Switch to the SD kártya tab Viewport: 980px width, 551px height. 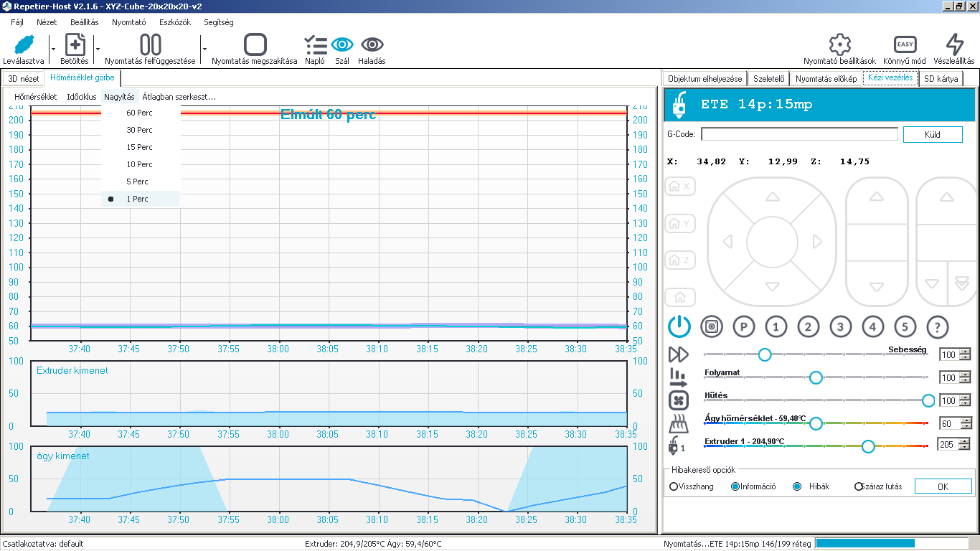(x=940, y=78)
